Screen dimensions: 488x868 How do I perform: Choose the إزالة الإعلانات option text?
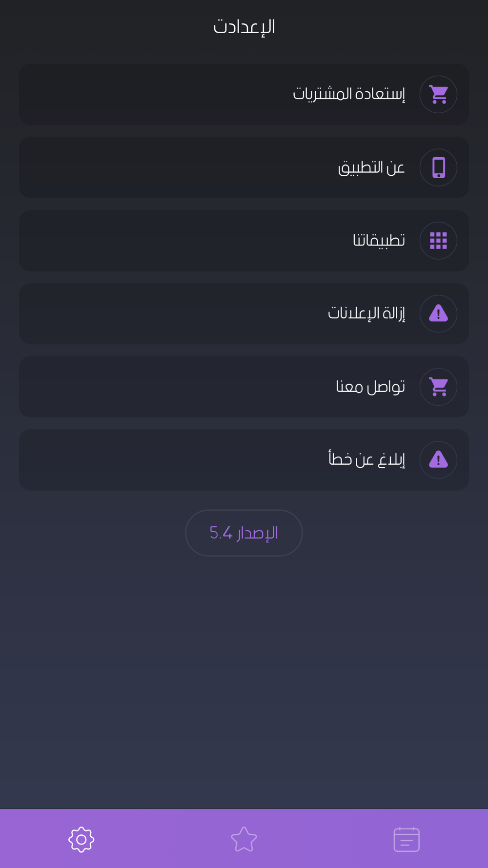pyautogui.click(x=366, y=313)
